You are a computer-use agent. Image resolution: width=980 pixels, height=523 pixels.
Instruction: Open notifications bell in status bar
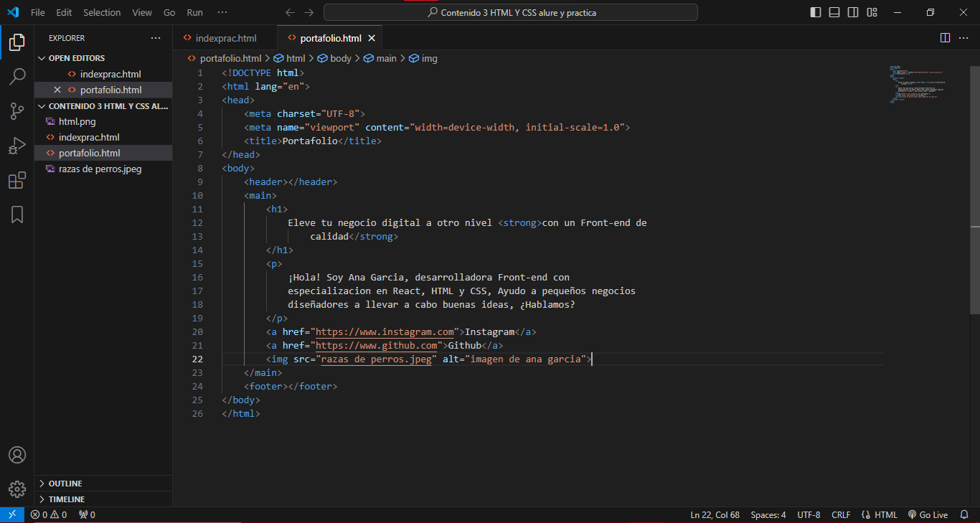pyautogui.click(x=963, y=514)
